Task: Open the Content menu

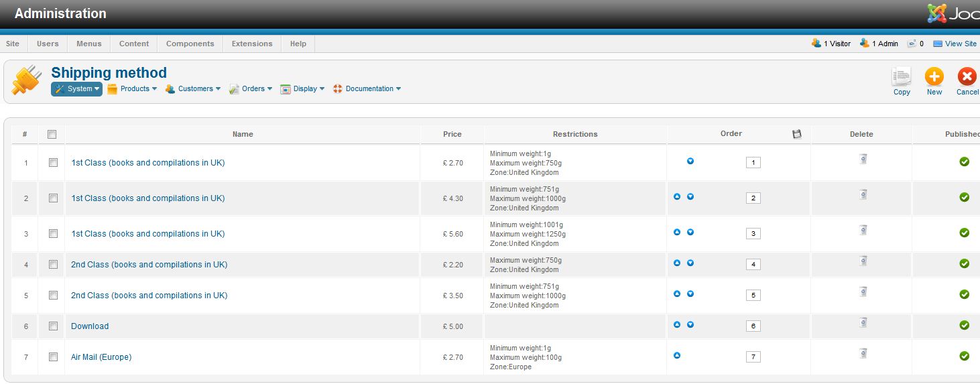Action: click(134, 44)
